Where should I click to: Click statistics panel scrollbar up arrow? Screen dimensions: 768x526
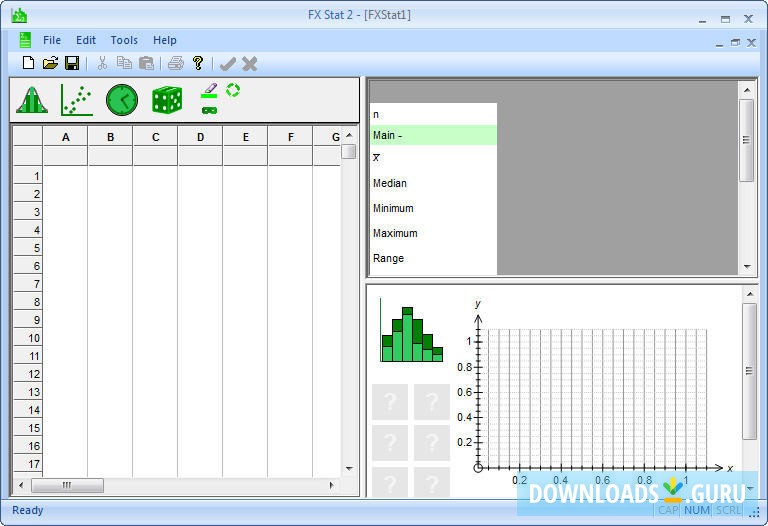coord(747,90)
